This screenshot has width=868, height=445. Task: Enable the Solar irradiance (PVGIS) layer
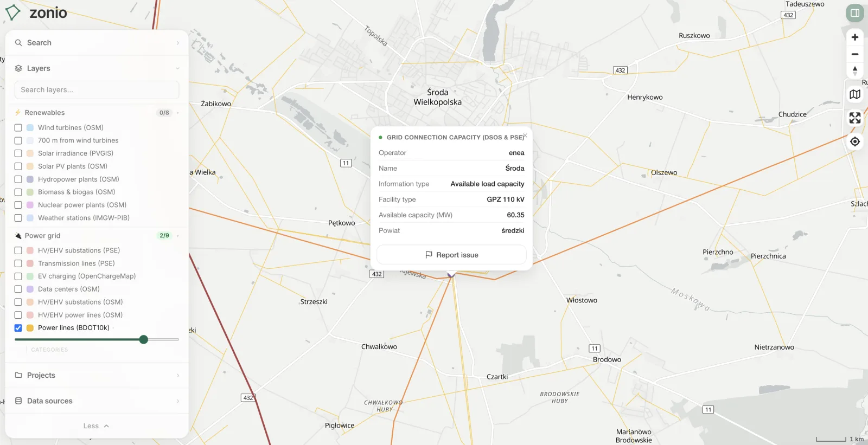click(18, 153)
